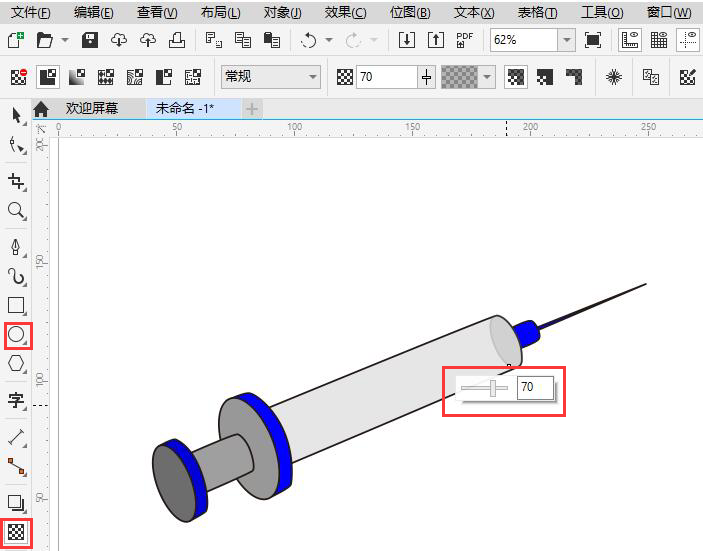Open the 查看 menu
Screen dimensions: 703x551
tap(157, 13)
